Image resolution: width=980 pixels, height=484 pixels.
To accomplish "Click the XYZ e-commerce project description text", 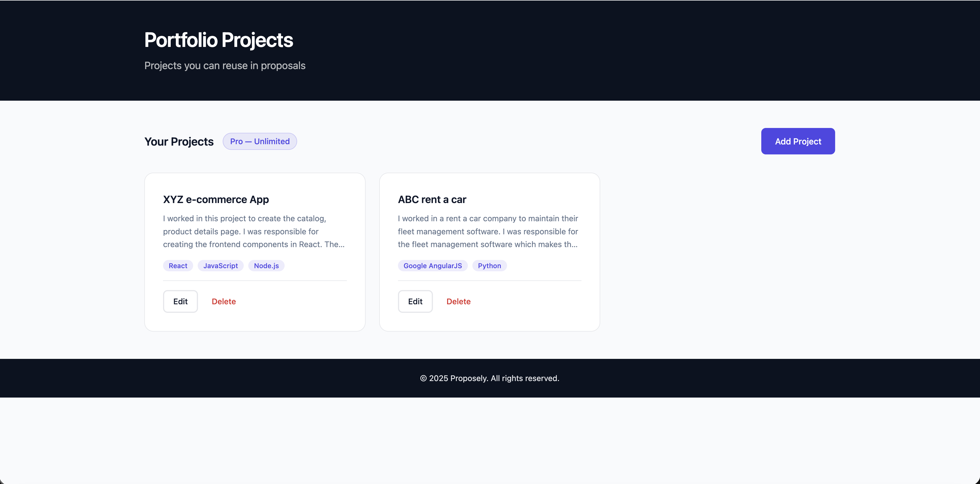I will 254,231.
